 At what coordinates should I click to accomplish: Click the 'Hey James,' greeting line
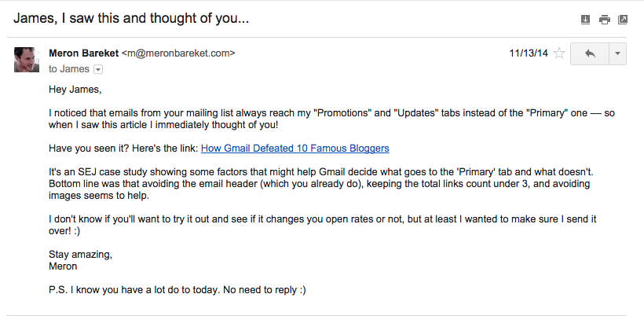75,89
